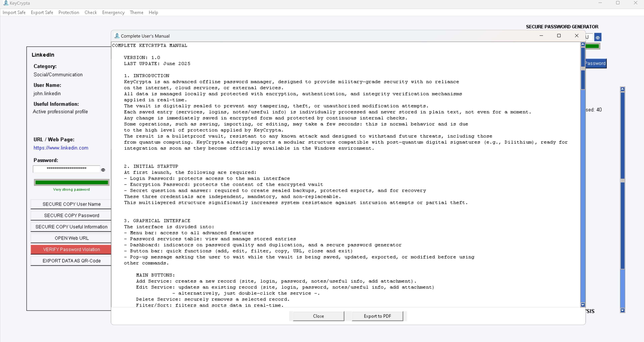Click the KeyCrypta icon in the main title bar
Screen dimensions: 644x342
(x=6, y=3)
